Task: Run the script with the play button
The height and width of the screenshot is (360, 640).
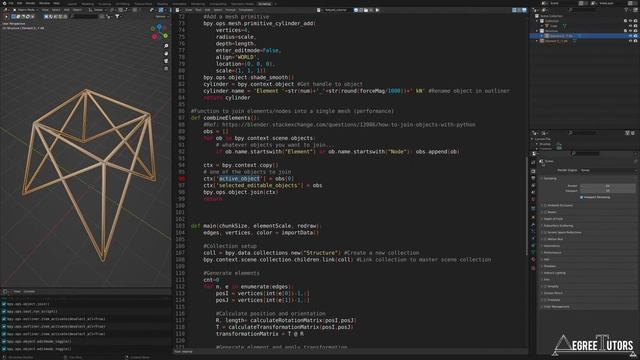Action: pyautogui.click(x=377, y=10)
